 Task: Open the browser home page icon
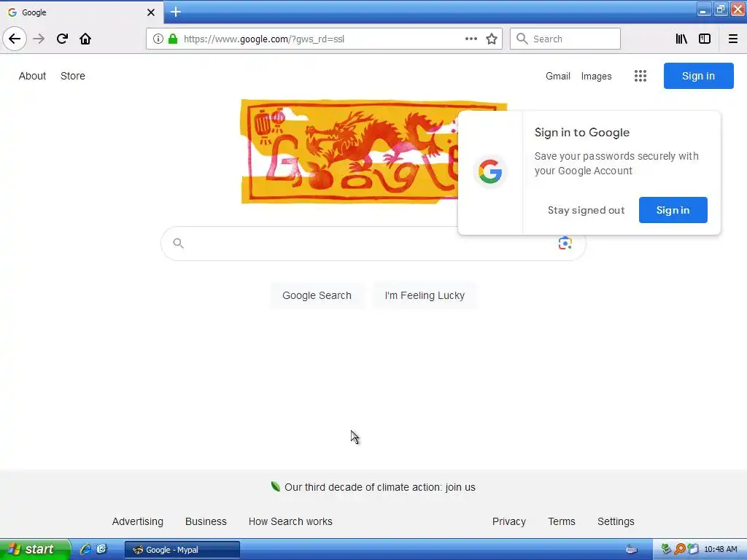tap(85, 39)
